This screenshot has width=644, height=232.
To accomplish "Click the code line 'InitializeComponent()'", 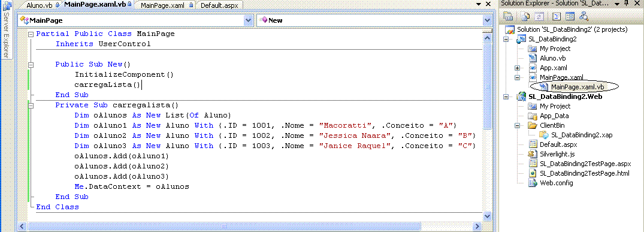I will [125, 74].
